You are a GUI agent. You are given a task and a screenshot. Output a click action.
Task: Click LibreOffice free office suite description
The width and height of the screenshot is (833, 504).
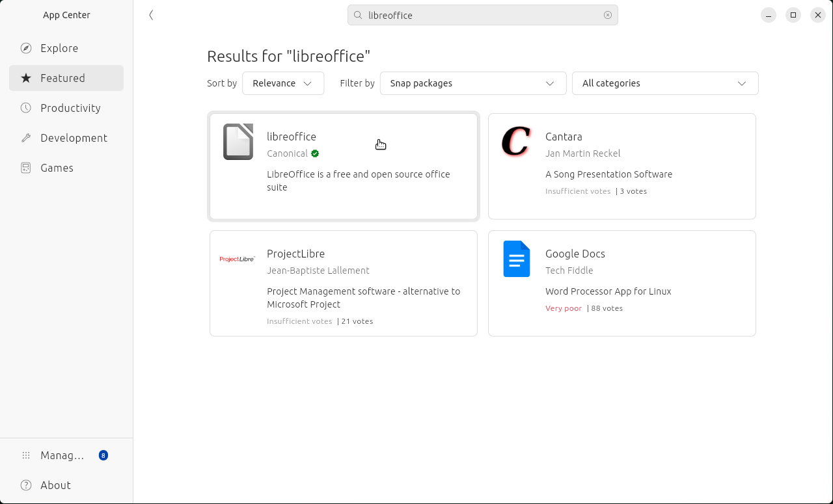(359, 181)
